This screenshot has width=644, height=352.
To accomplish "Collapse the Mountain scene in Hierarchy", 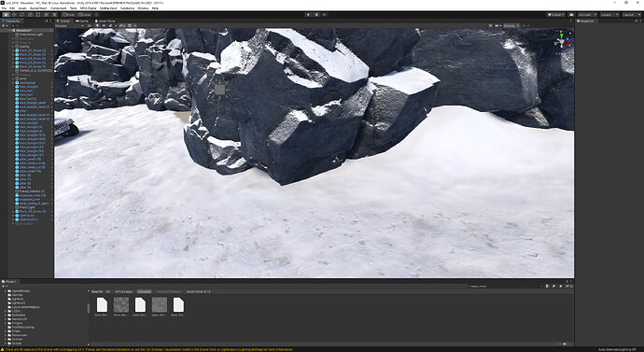I will point(9,31).
